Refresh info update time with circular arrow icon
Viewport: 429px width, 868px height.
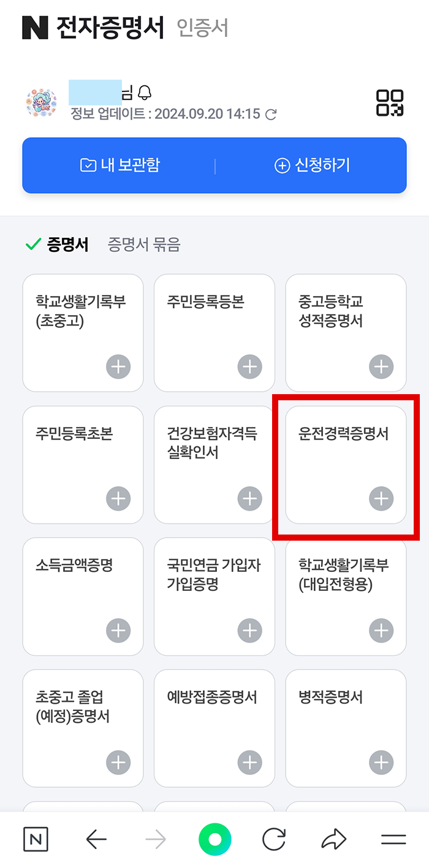[271, 114]
